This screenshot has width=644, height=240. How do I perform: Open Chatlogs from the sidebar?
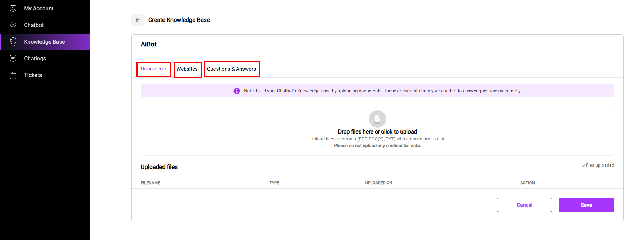tap(45, 58)
